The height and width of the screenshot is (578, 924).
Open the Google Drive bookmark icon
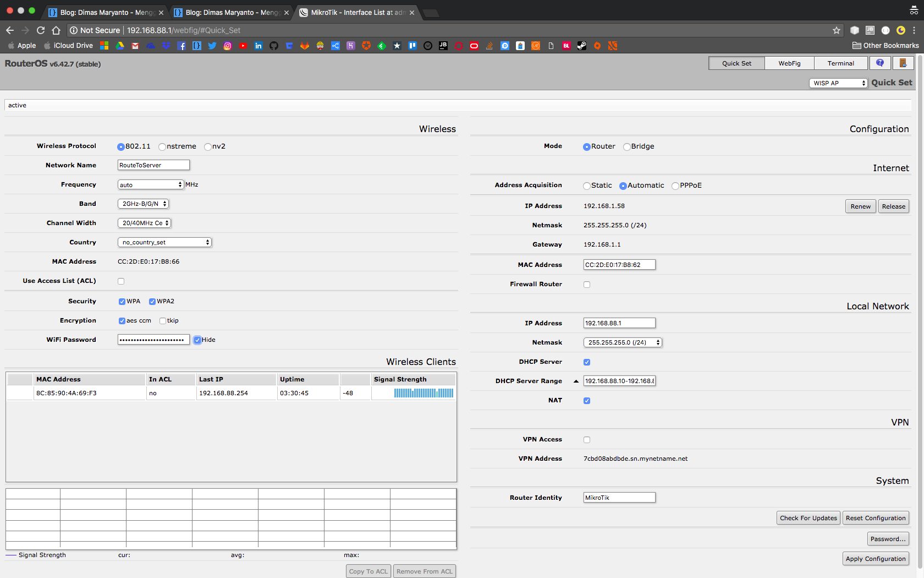click(120, 46)
